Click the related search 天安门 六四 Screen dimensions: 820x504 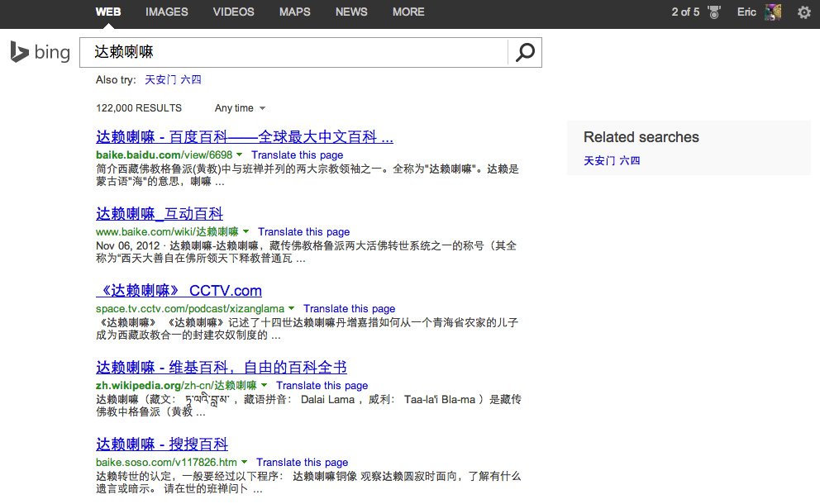coord(612,160)
